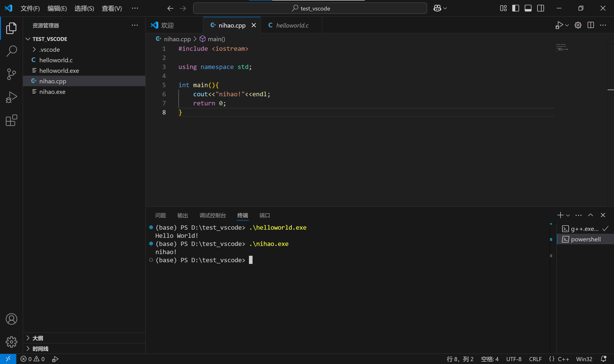Click the Accounts icon in the sidebar

pyautogui.click(x=11, y=319)
